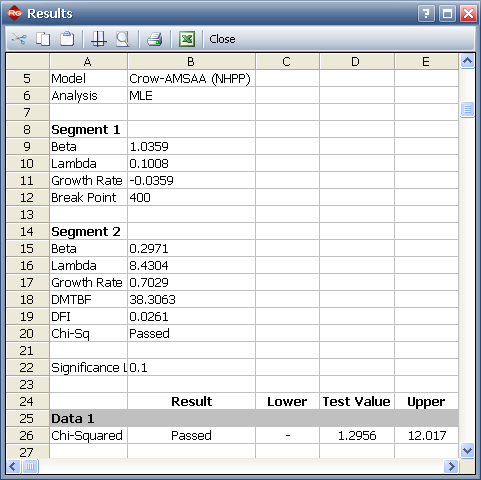Select column D header
Viewport: 481px width, 480px height.
357,62
